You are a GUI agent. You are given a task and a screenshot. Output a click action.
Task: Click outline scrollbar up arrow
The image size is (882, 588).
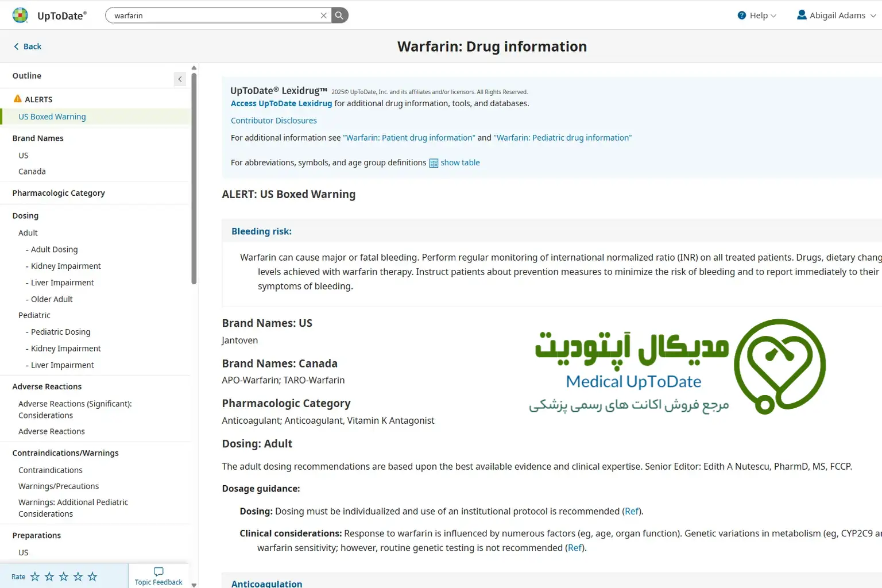click(194, 68)
